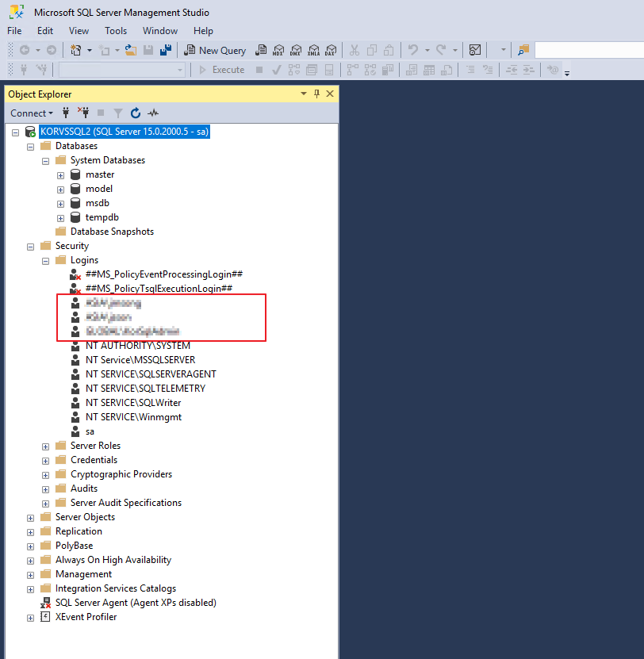Click the Undo icon
Image resolution: width=644 pixels, height=659 pixels.
[412, 51]
